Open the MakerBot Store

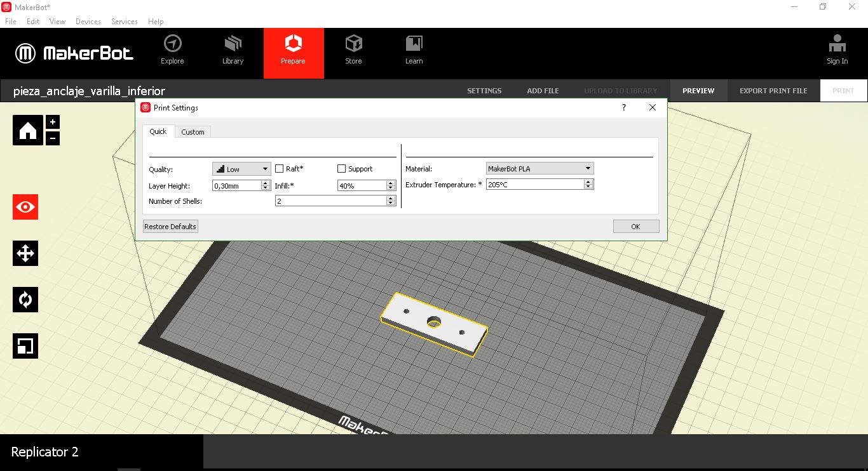354,50
